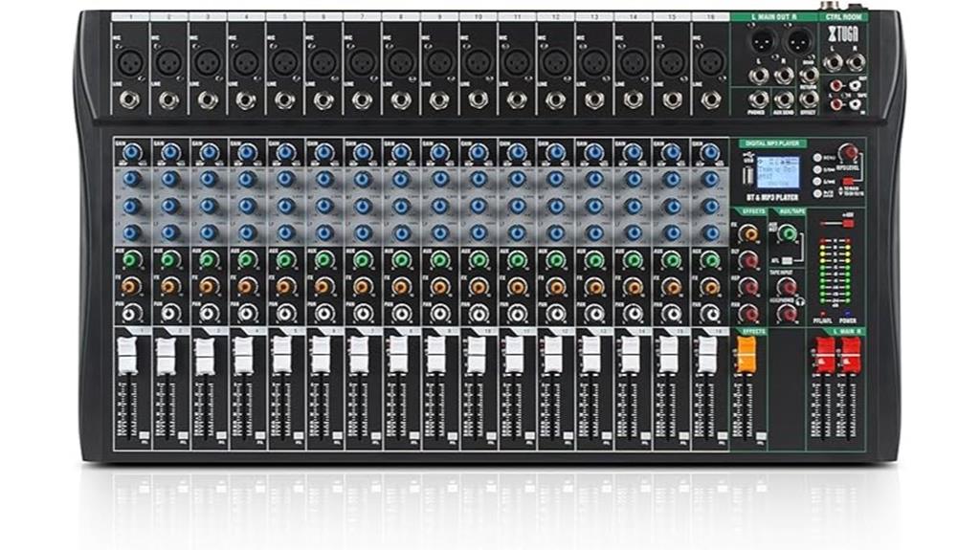This screenshot has width=980, height=550.
Task: Click the left Main Out XLR connector
Action: click(x=763, y=42)
